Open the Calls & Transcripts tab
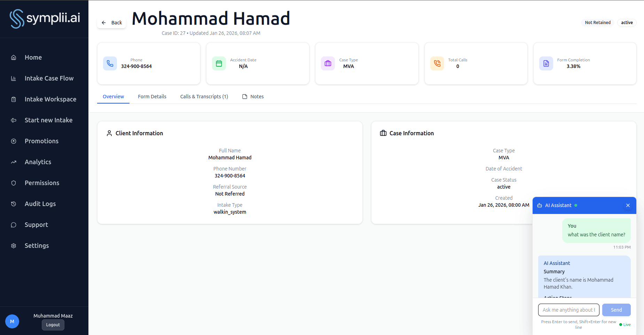The image size is (644, 335). click(x=204, y=97)
